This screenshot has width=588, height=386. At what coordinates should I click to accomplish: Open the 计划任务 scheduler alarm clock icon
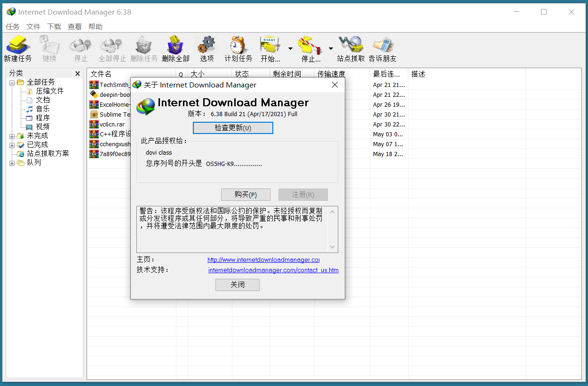pos(238,45)
